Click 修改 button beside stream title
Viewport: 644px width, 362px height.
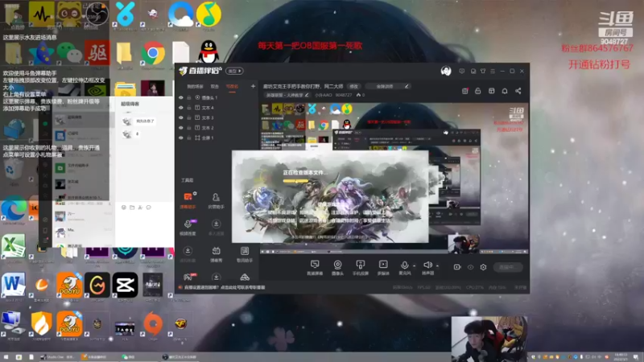tap(353, 86)
